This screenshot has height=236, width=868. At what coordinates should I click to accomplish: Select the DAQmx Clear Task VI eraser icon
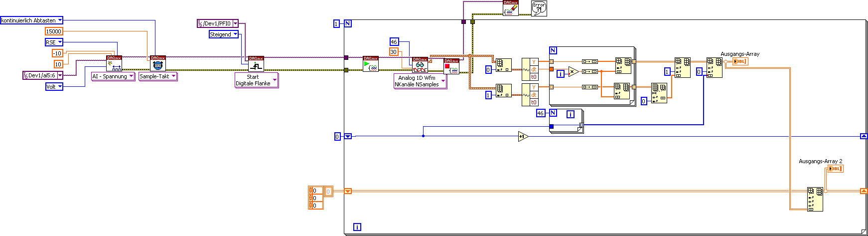(511, 8)
